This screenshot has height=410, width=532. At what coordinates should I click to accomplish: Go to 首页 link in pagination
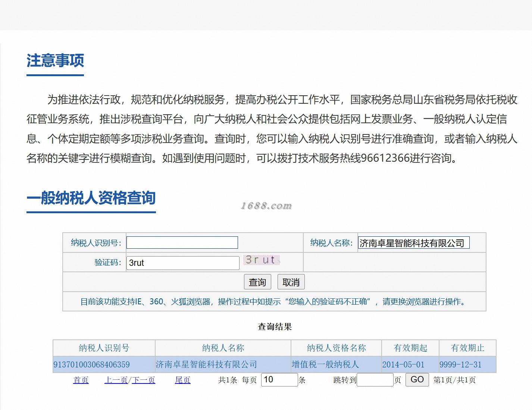coord(81,380)
